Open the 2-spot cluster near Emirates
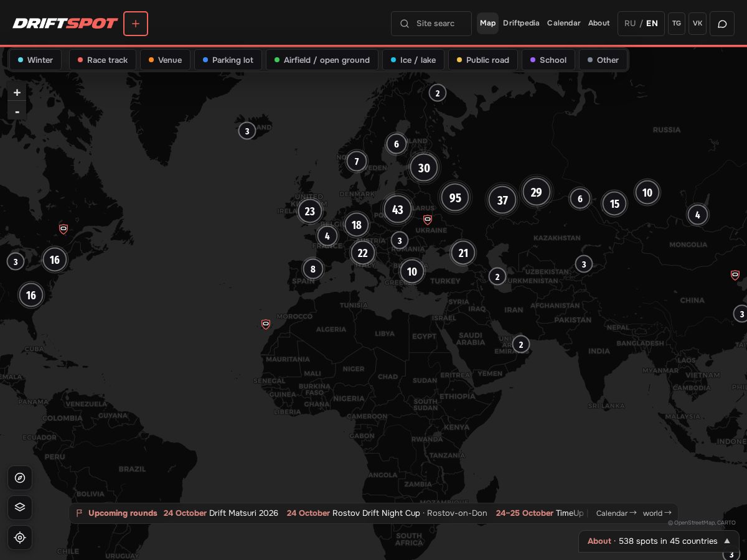Image resolution: width=747 pixels, height=560 pixels. [x=521, y=345]
